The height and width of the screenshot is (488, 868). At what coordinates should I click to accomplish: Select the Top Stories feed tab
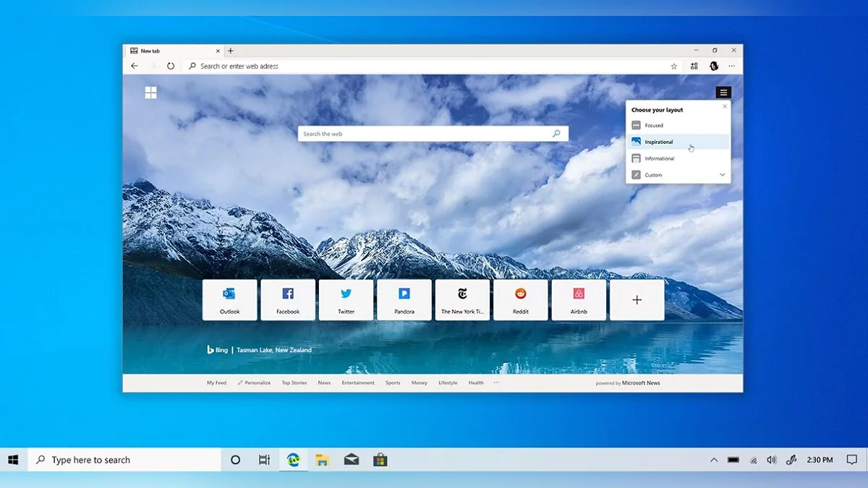click(x=294, y=383)
